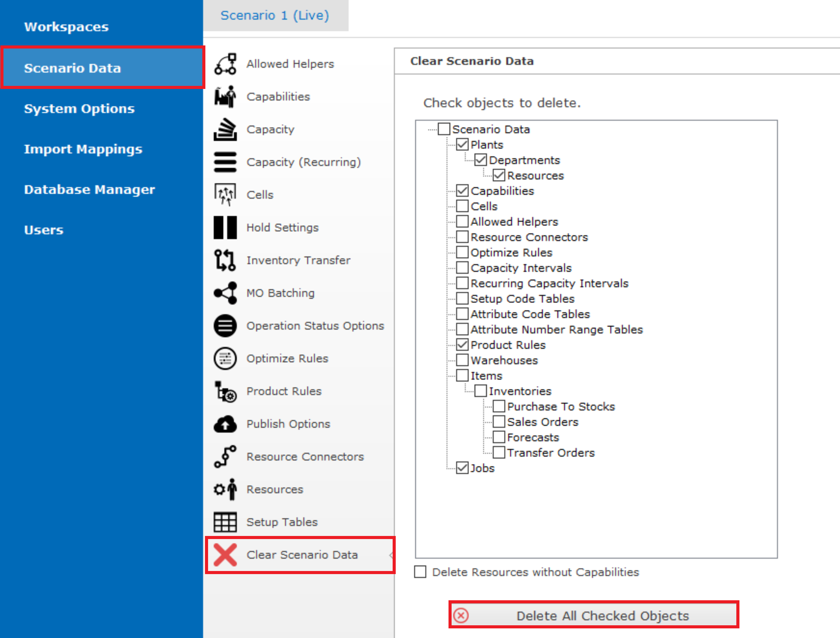Viewport: 840px width, 638px height.
Task: Select the MO Batching label
Action: pos(281,293)
